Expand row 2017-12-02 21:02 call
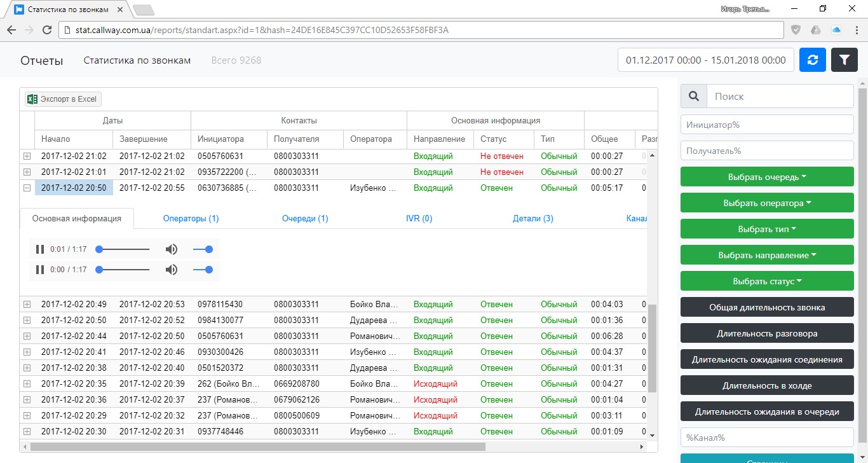868x463 pixels. coord(27,156)
